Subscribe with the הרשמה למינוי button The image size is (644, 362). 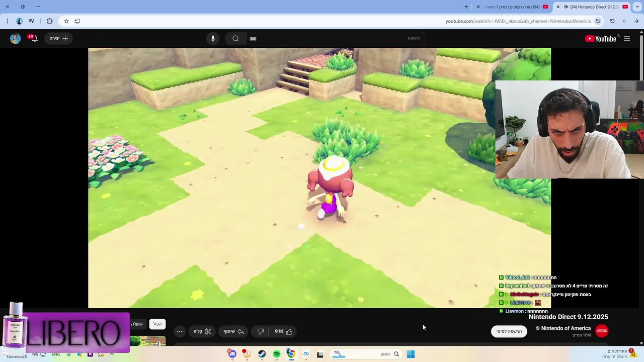click(509, 331)
